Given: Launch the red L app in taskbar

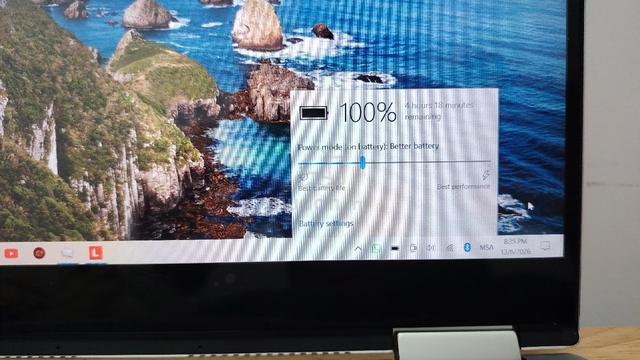Looking at the screenshot, I should click(x=96, y=253).
